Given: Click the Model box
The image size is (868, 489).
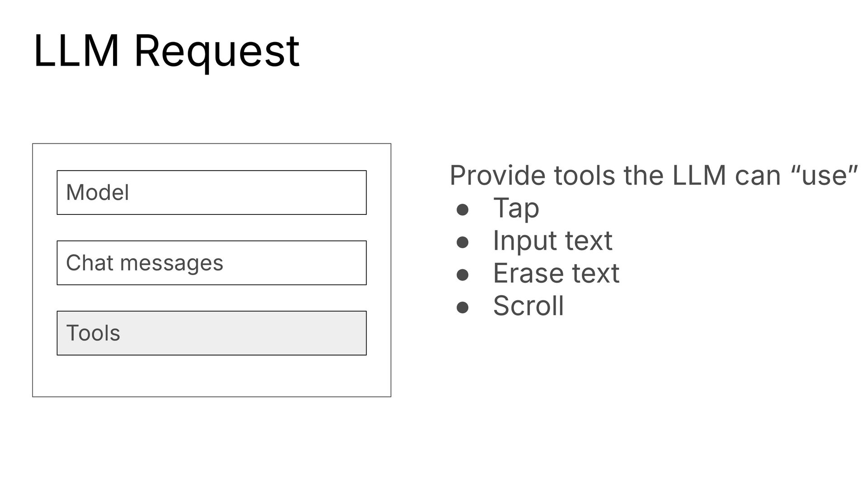Looking at the screenshot, I should [212, 192].
